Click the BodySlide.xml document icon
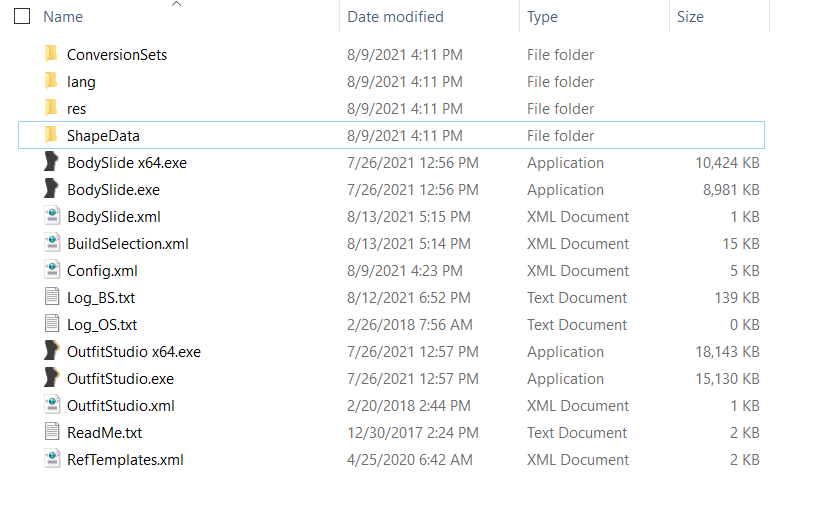Image resolution: width=813 pixels, height=527 pixels. tap(52, 215)
